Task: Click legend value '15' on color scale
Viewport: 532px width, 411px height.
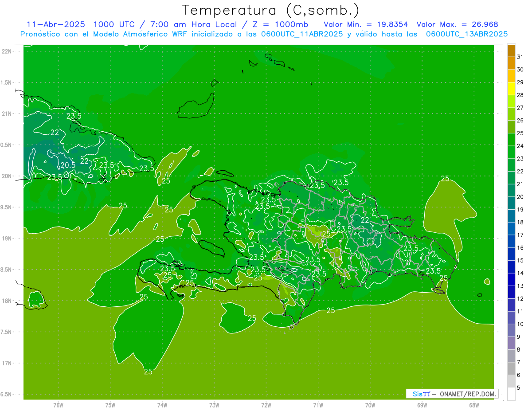Action: click(520, 261)
